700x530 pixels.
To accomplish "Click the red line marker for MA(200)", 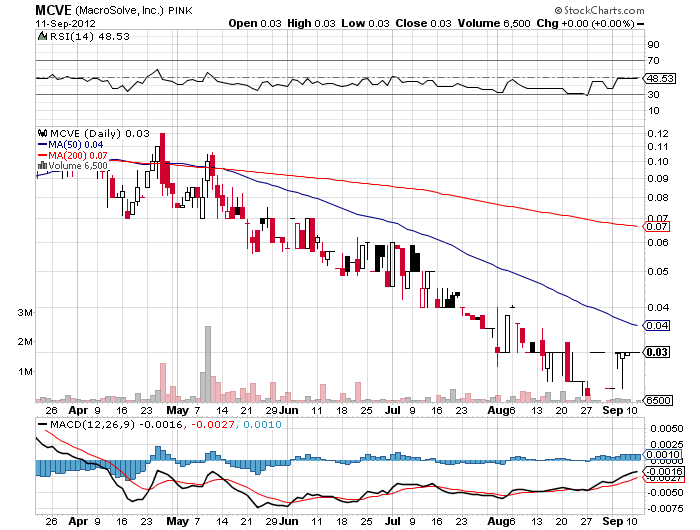I will tap(42, 155).
